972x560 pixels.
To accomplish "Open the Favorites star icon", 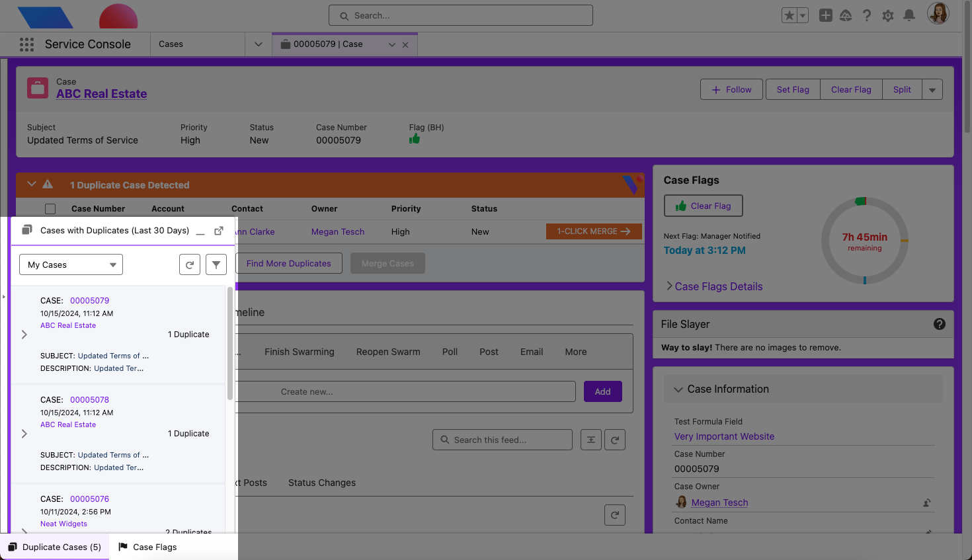I will pos(790,15).
